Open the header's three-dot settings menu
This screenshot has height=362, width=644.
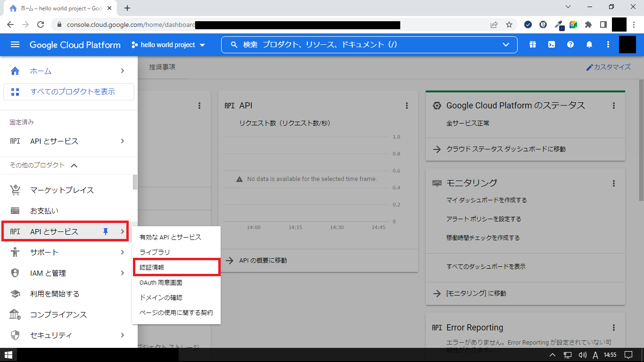(608, 45)
